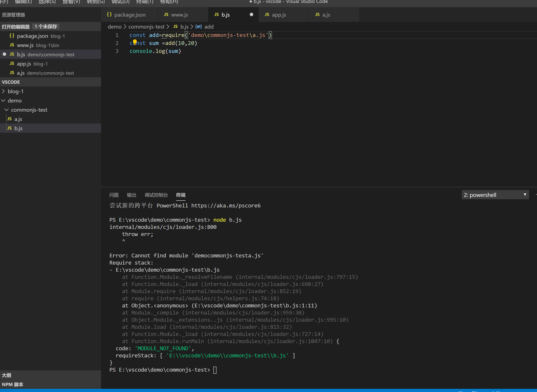This screenshot has width=537, height=392.
Task: Open the 转到(G) menu
Action: [x=96, y=2]
